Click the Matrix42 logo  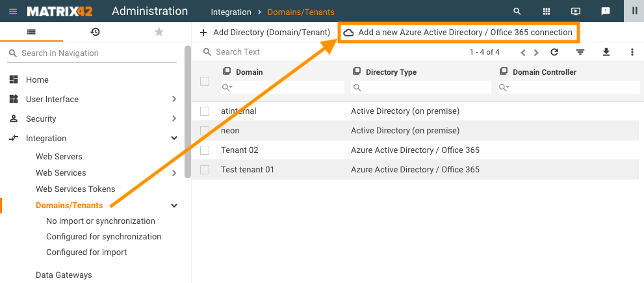[x=60, y=12]
